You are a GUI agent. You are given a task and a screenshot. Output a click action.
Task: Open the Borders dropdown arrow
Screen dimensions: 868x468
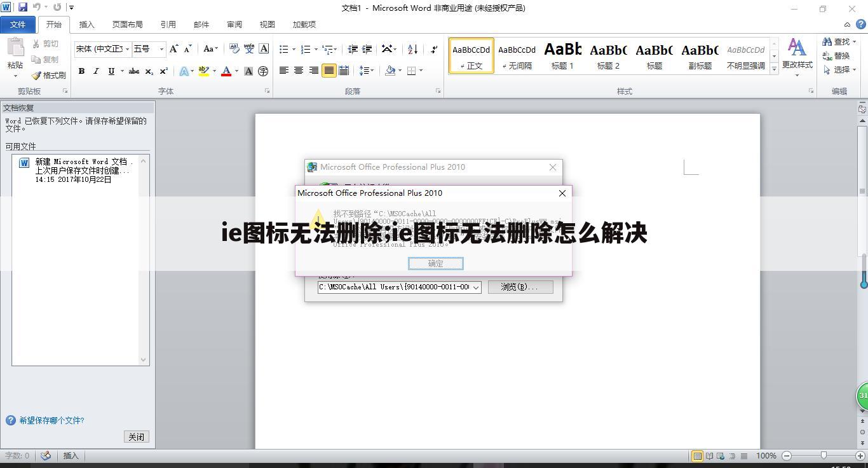(x=421, y=71)
